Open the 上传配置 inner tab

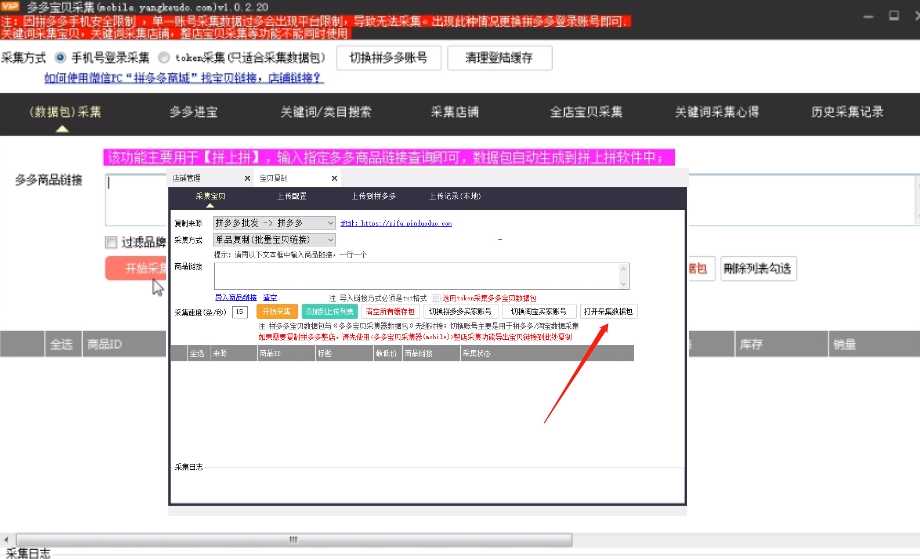[x=292, y=196]
